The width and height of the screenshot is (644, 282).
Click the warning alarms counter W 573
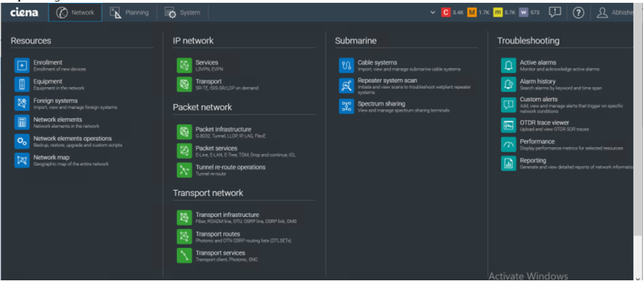(x=530, y=13)
